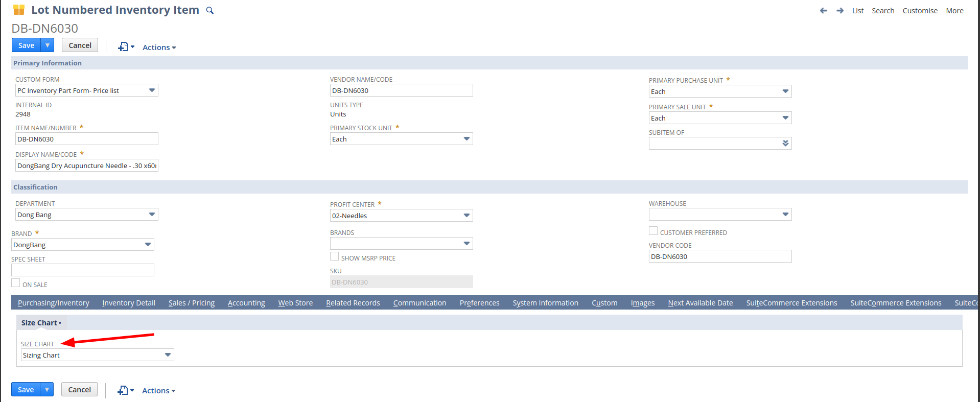Check the On Sale checkbox
The width and height of the screenshot is (980, 402).
tap(16, 283)
